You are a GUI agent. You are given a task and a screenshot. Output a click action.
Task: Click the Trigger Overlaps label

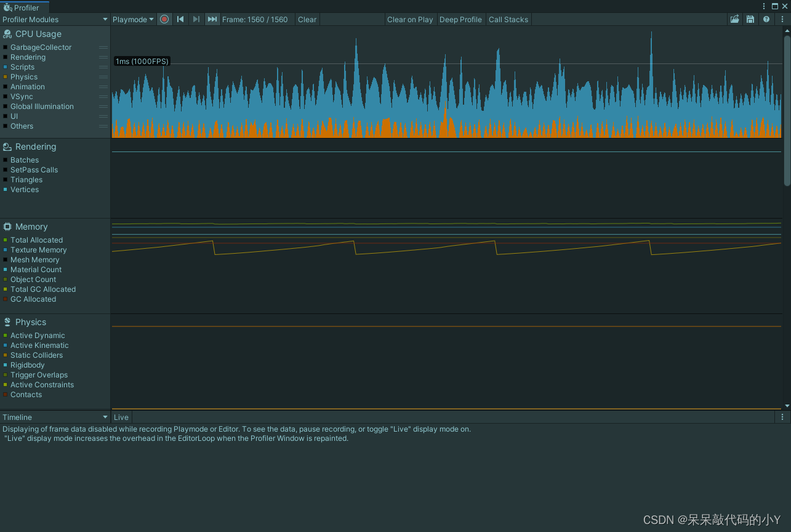(x=39, y=375)
